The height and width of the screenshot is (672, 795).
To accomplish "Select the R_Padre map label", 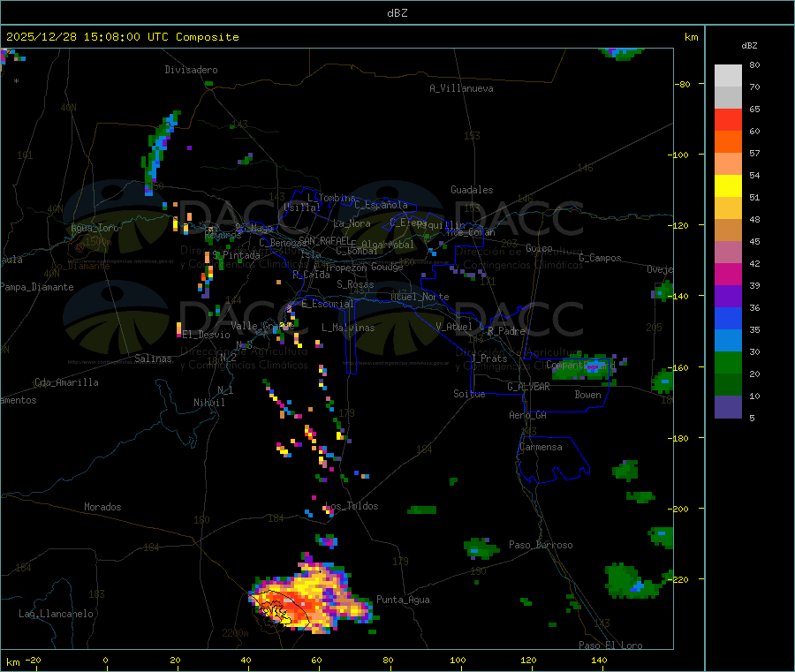I will [506, 331].
